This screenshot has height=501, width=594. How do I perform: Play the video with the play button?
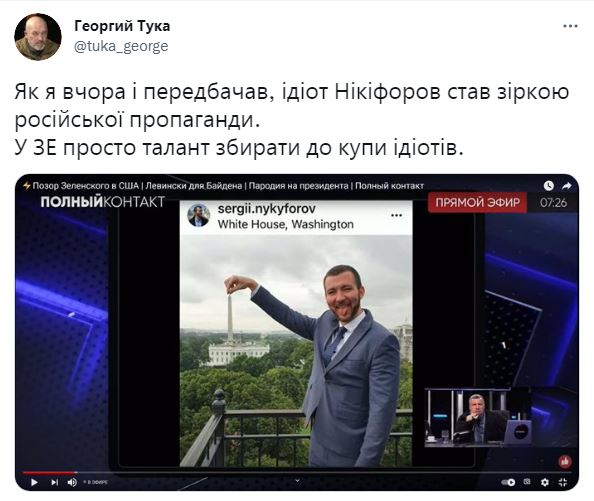tap(34, 482)
